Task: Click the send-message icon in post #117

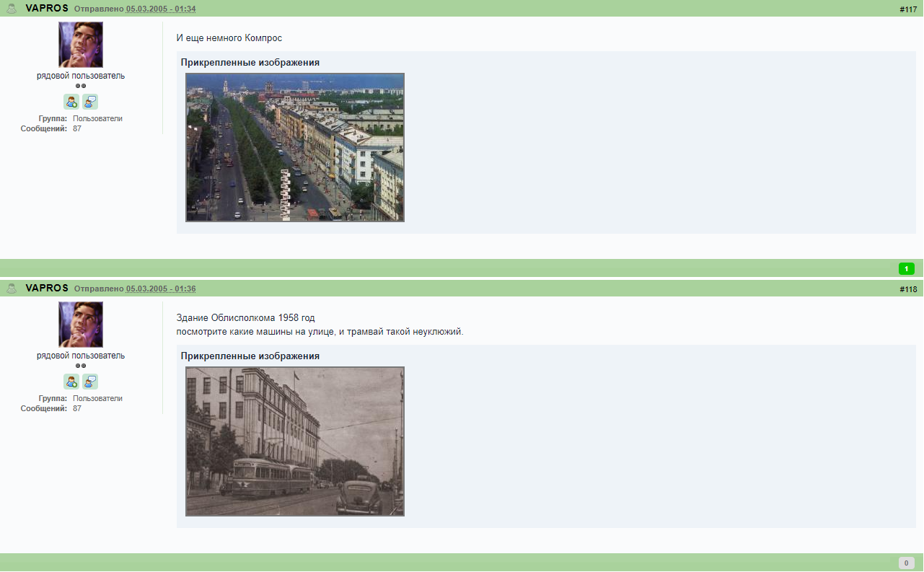Action: (90, 102)
